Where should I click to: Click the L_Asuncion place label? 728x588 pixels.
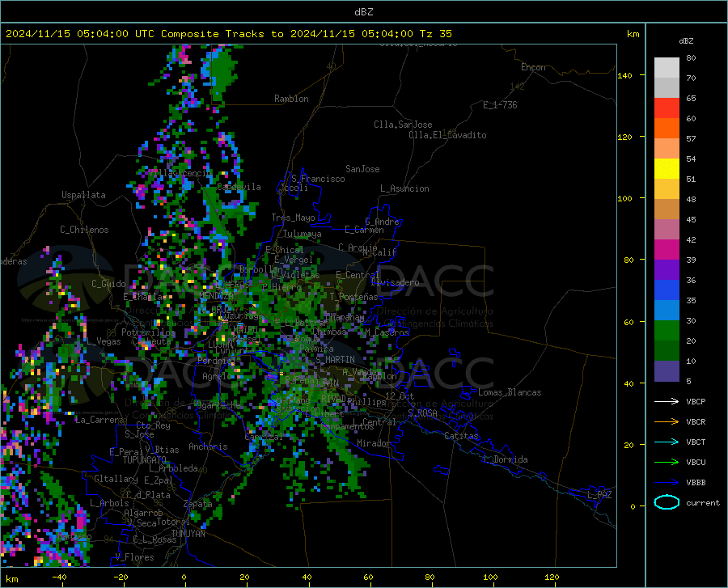tap(404, 188)
